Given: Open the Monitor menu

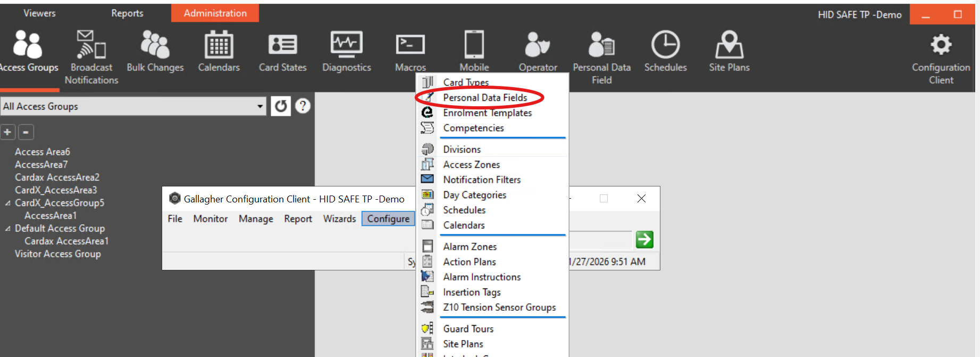Looking at the screenshot, I should point(211,219).
